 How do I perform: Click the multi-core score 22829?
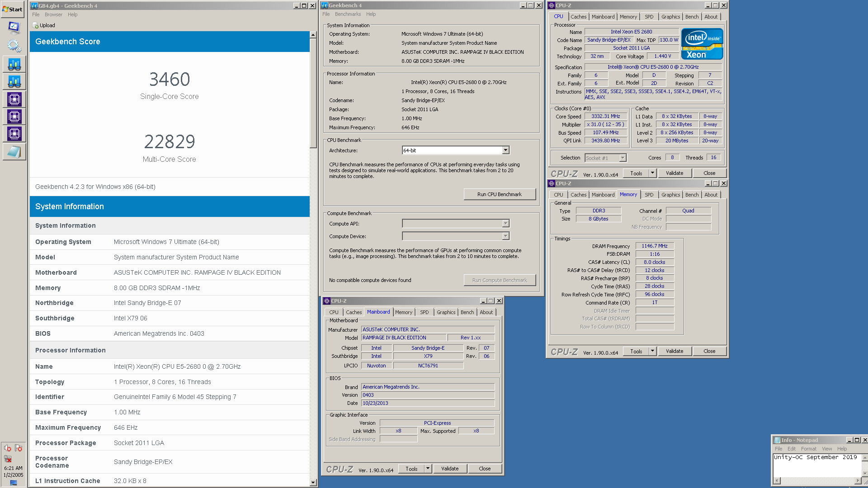pos(170,142)
